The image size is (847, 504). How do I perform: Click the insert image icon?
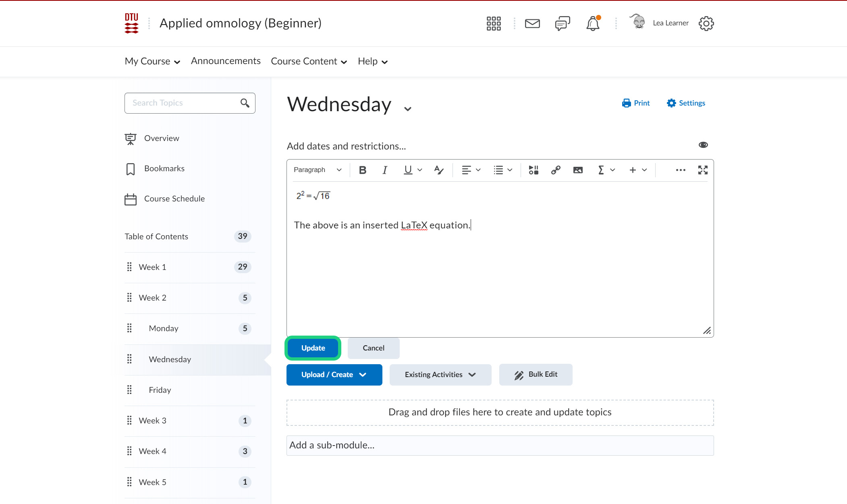(578, 170)
